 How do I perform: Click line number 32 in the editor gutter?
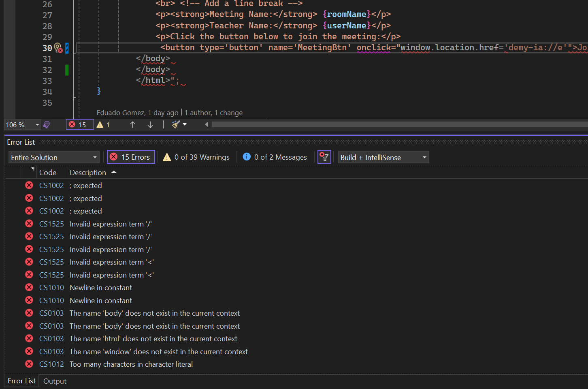[47, 70]
